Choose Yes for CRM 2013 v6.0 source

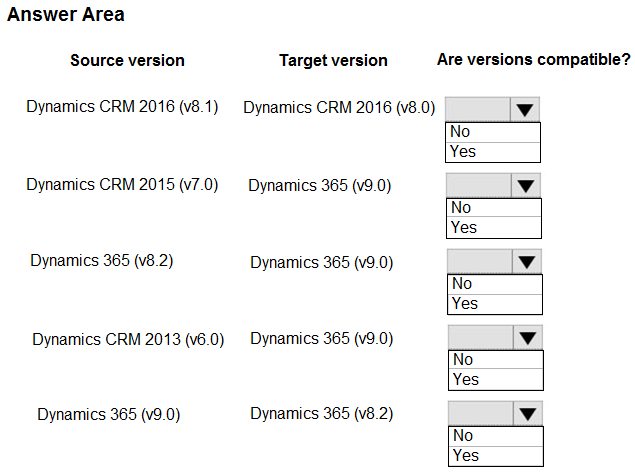click(496, 380)
